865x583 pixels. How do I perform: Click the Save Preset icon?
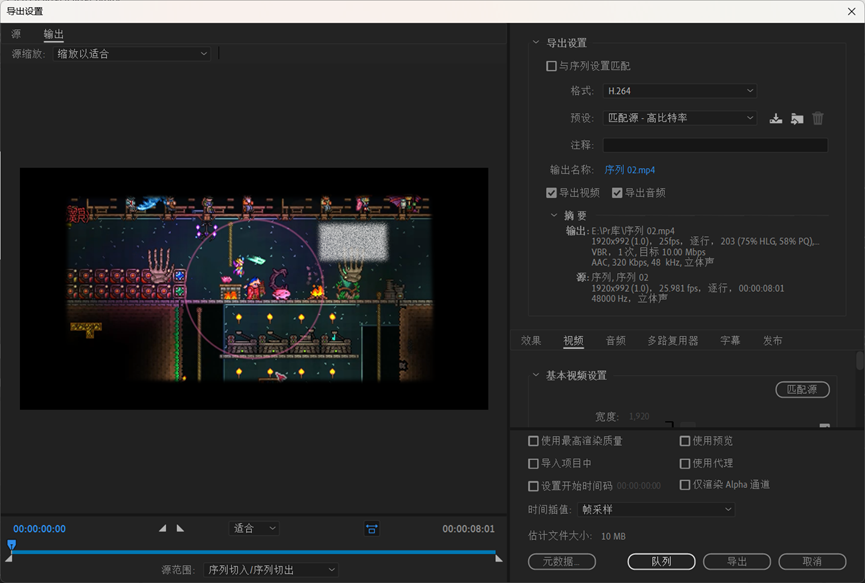click(x=776, y=118)
